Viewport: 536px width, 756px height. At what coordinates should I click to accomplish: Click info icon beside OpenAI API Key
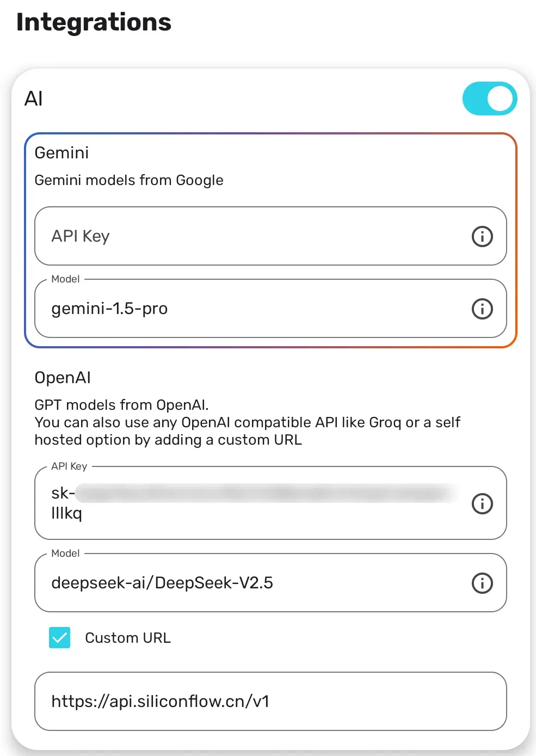tap(482, 503)
